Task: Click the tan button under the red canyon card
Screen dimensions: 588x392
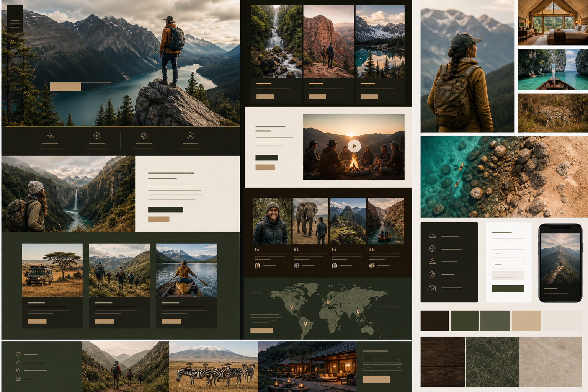Action: (x=317, y=96)
